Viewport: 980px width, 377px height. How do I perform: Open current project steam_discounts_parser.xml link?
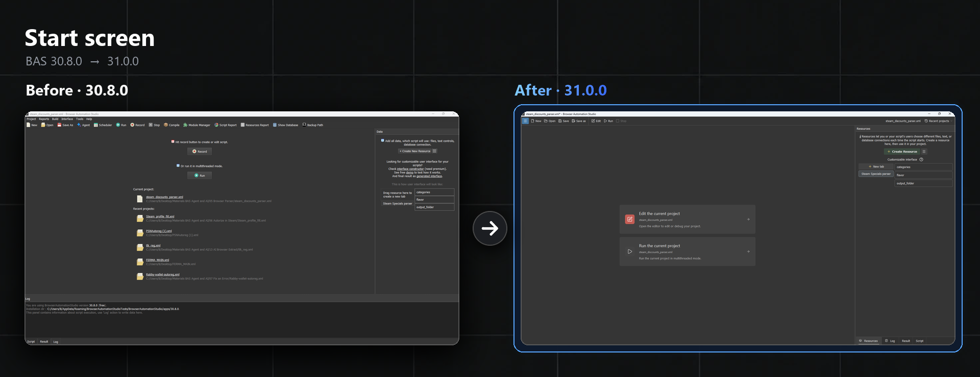pyautogui.click(x=164, y=197)
